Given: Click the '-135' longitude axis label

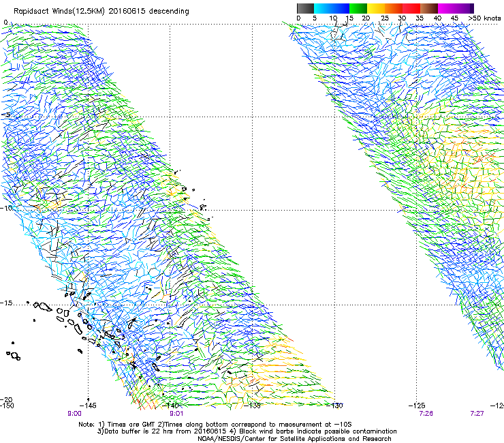Looking at the screenshot, I should [x=252, y=406].
